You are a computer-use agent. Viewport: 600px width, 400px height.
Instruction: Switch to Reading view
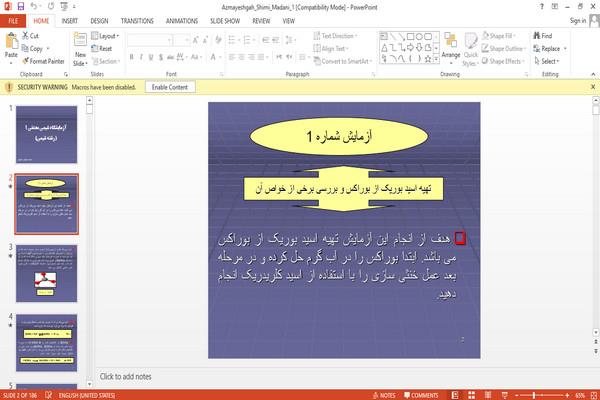[x=488, y=395]
